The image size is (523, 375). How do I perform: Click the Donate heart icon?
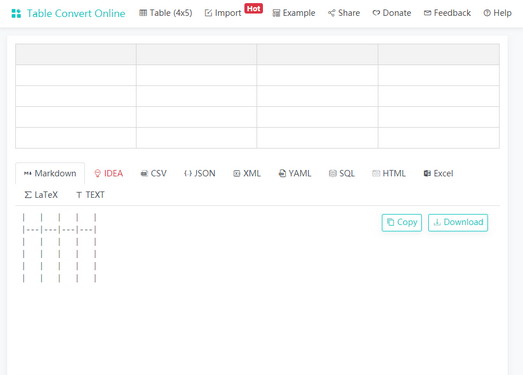point(376,13)
